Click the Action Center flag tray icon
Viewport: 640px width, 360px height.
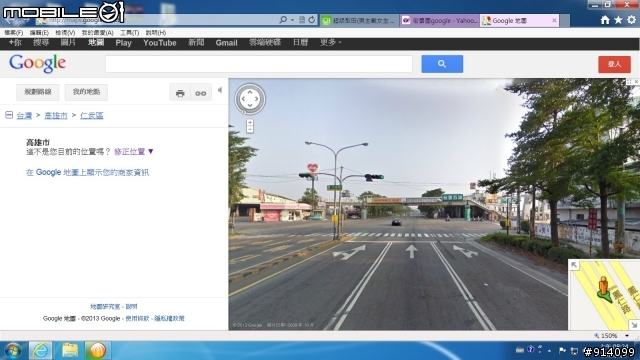(x=562, y=350)
